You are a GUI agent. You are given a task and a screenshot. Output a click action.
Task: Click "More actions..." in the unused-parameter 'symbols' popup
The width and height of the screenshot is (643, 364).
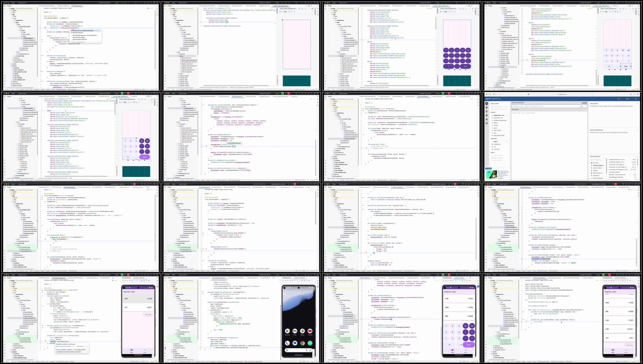pos(81,346)
